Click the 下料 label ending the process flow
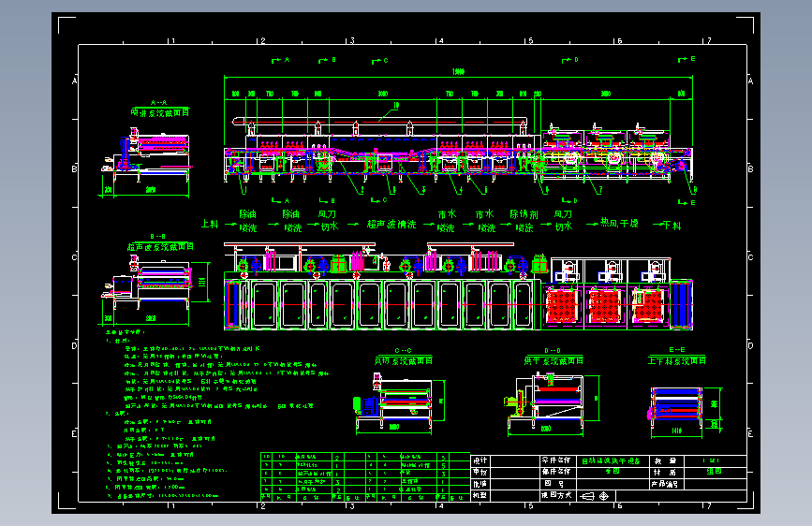 (x=672, y=226)
